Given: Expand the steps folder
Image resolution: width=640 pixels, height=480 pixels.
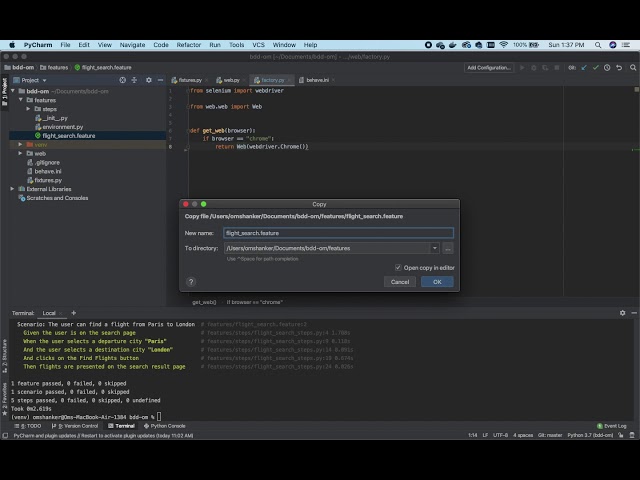Looking at the screenshot, I should pos(28,109).
